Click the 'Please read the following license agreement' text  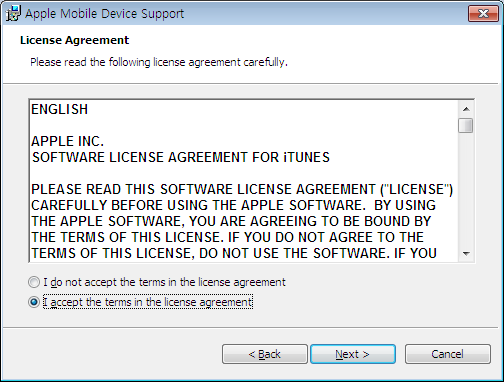159,62
